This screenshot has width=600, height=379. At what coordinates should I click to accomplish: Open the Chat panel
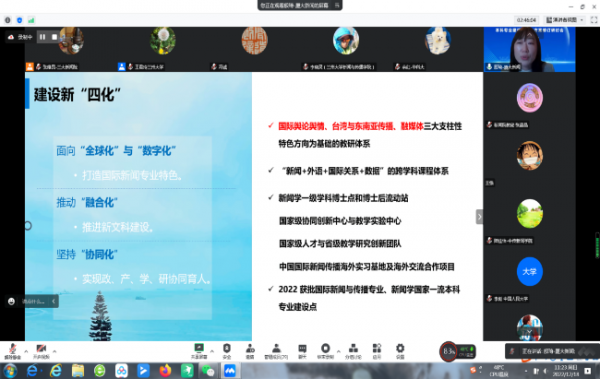302,351
